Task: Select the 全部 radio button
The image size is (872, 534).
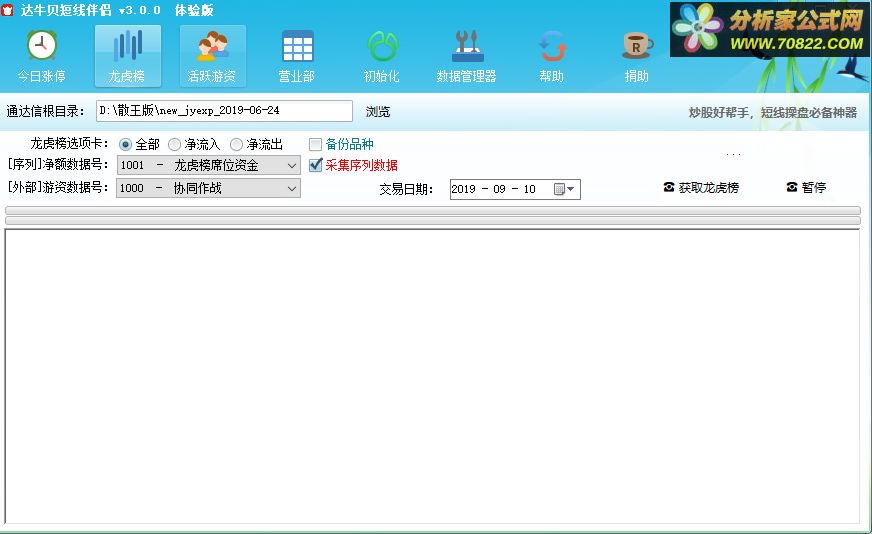Action: click(x=125, y=145)
